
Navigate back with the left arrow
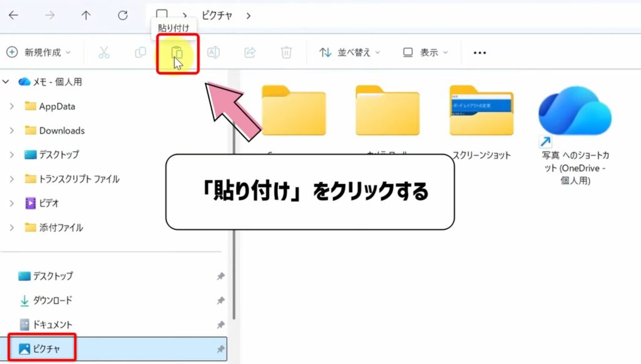pos(13,16)
